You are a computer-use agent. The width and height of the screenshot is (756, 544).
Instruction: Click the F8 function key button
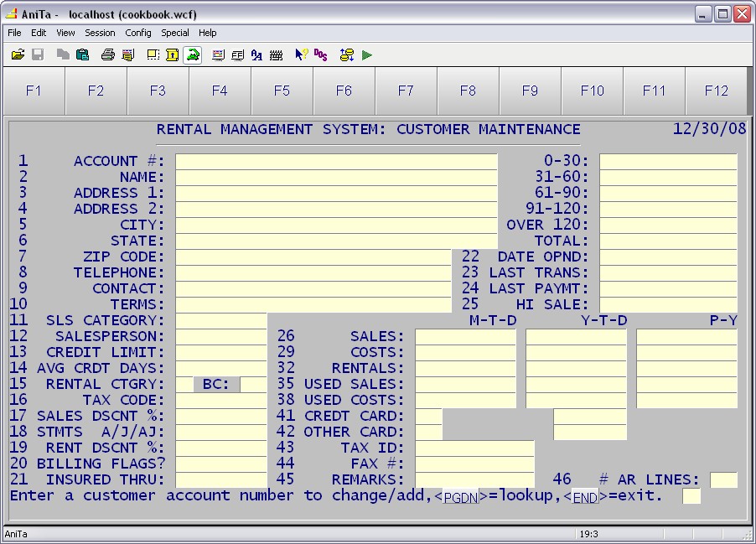coord(468,91)
